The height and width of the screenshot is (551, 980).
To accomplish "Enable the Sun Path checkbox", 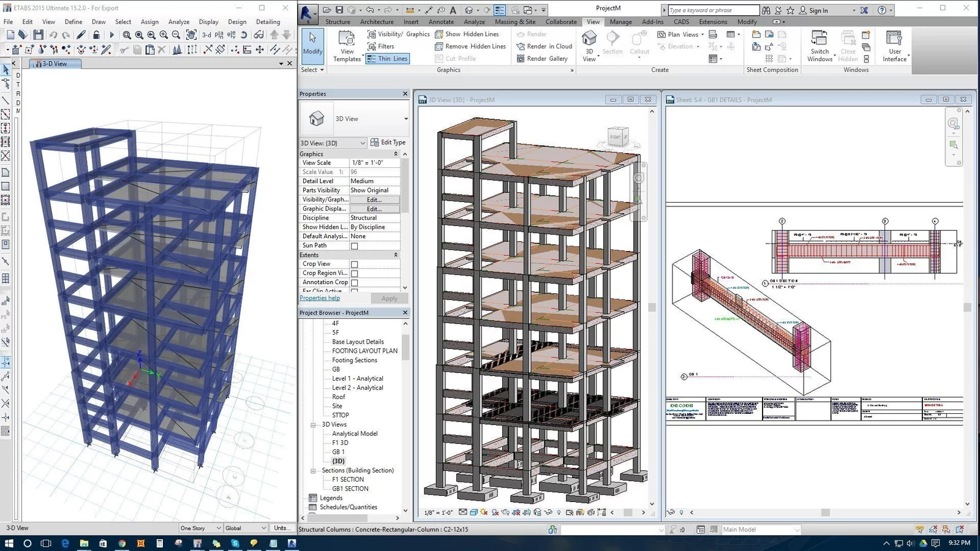I will (354, 246).
